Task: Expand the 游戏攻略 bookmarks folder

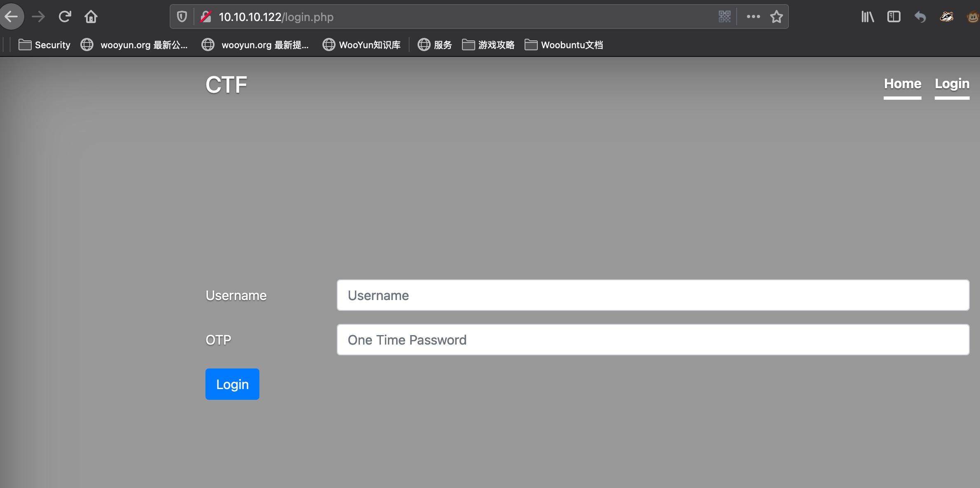Action: pyautogui.click(x=488, y=45)
